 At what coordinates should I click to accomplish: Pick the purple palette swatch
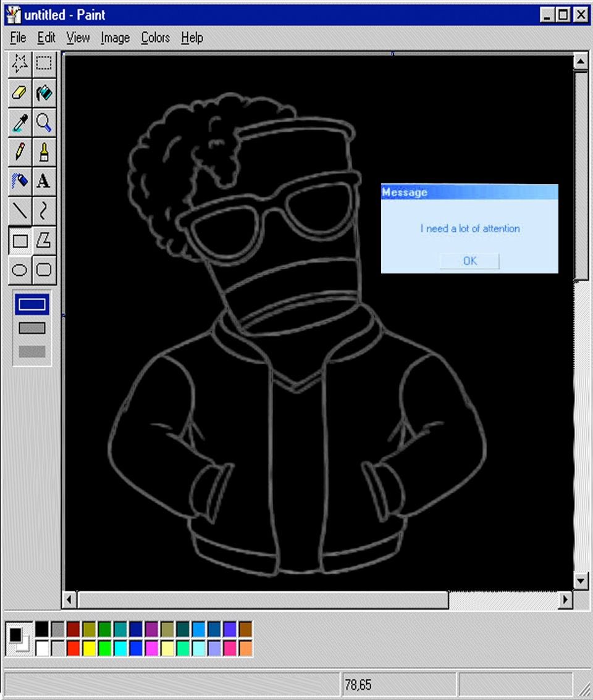tap(151, 630)
